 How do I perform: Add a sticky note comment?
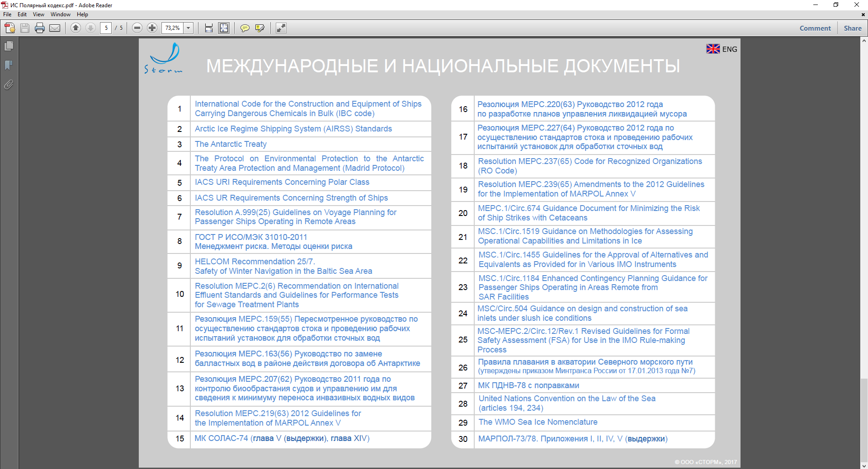coord(245,28)
